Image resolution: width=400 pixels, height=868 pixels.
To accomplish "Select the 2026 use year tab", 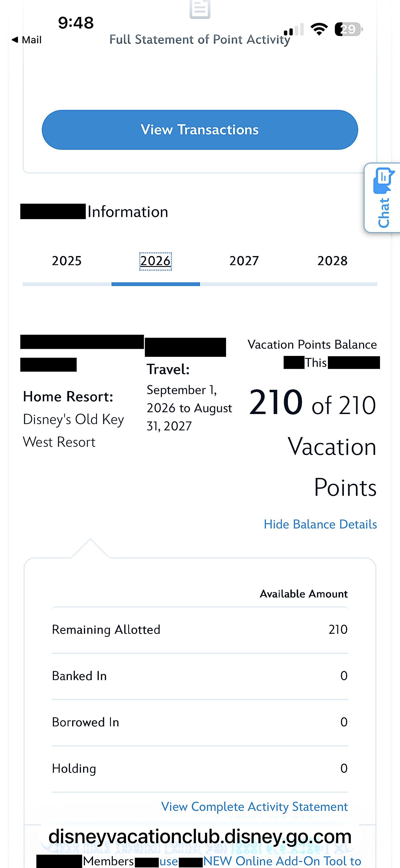I will click(156, 261).
